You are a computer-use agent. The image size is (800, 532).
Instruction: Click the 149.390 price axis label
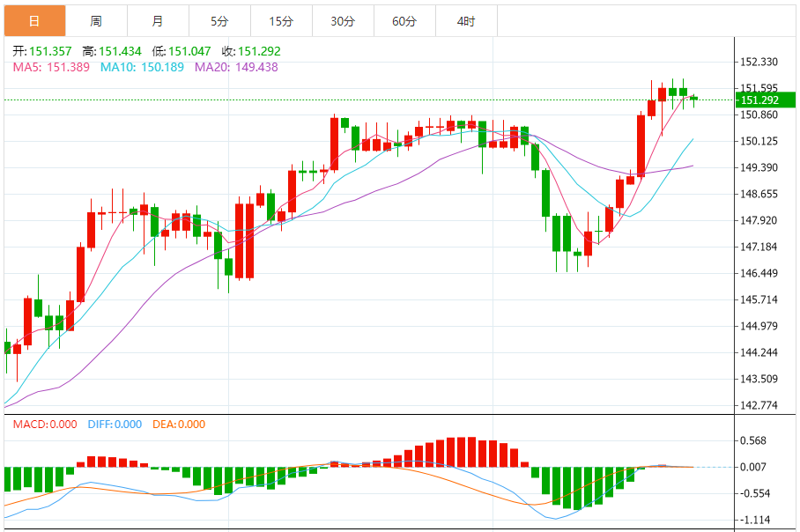click(x=759, y=168)
